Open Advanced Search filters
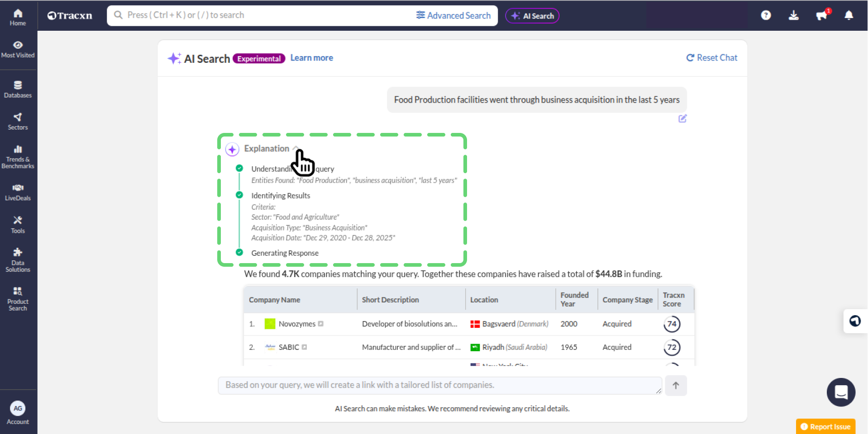868x434 pixels. (453, 15)
